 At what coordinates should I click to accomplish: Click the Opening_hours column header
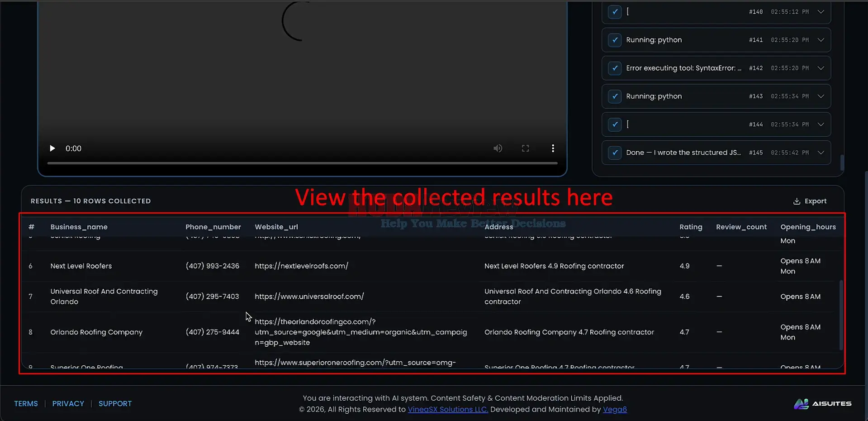coord(808,227)
